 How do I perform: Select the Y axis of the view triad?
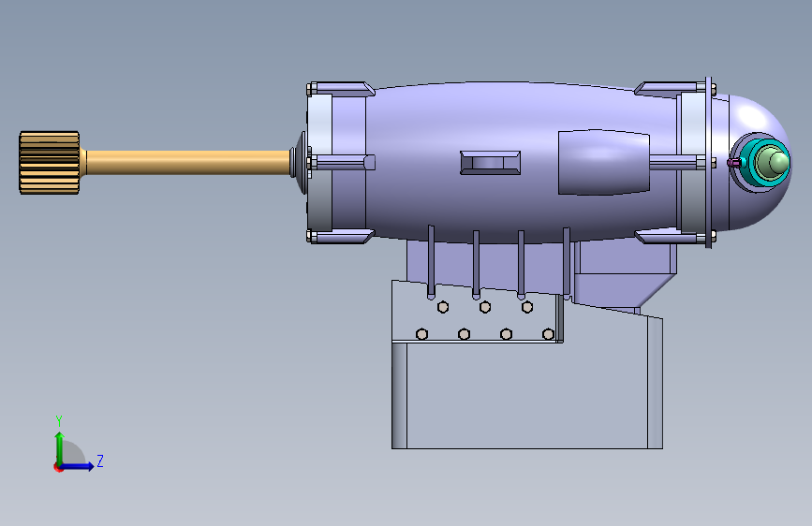click(x=60, y=447)
